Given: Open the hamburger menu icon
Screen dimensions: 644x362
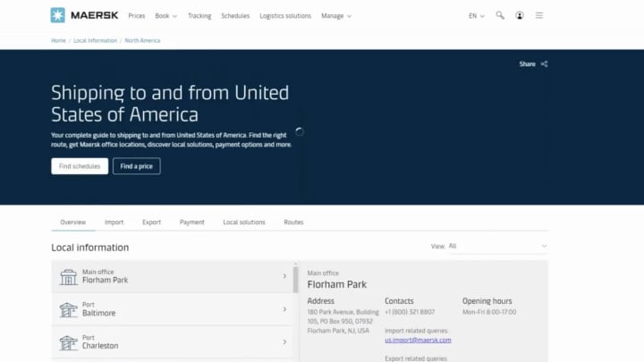Looking at the screenshot, I should [539, 15].
